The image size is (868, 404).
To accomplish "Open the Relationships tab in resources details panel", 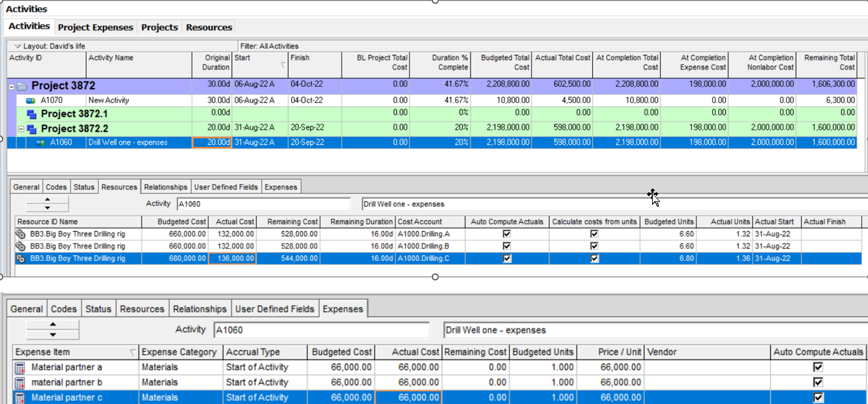I will tap(165, 187).
